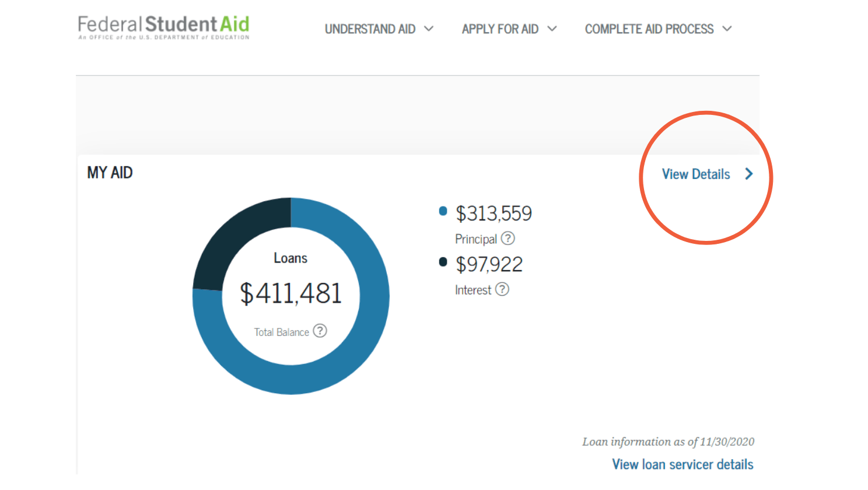Open the Principal help tooltip icon

click(x=508, y=239)
